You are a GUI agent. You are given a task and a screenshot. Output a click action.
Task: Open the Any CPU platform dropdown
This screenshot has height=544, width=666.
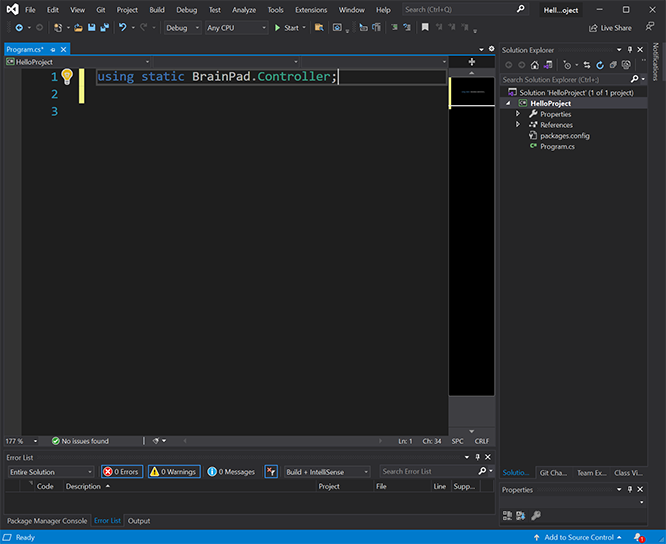point(237,28)
